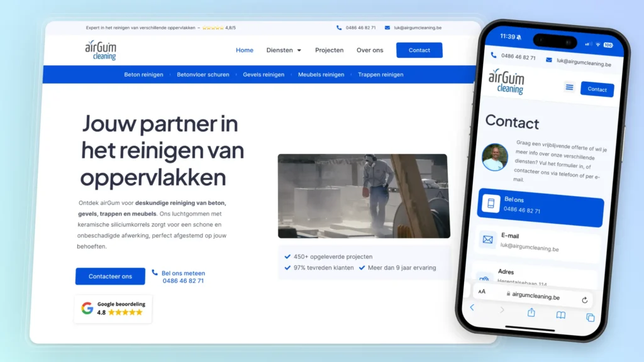Open hamburger menu on phone site
Image resolution: width=644 pixels, height=362 pixels.
(x=569, y=87)
